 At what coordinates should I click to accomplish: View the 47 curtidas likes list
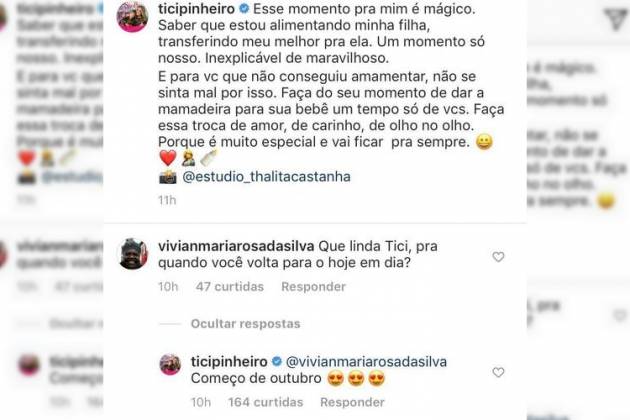tap(230, 287)
